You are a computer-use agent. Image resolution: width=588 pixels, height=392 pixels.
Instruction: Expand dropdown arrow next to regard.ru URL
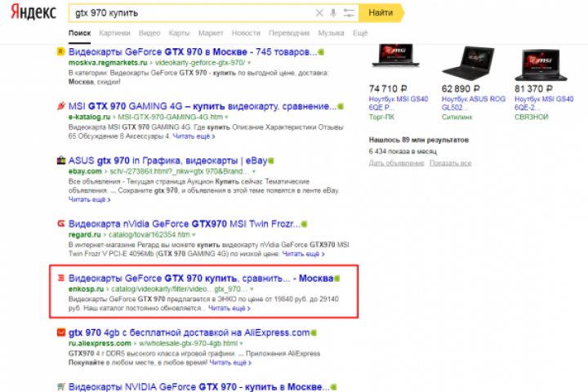(x=194, y=235)
